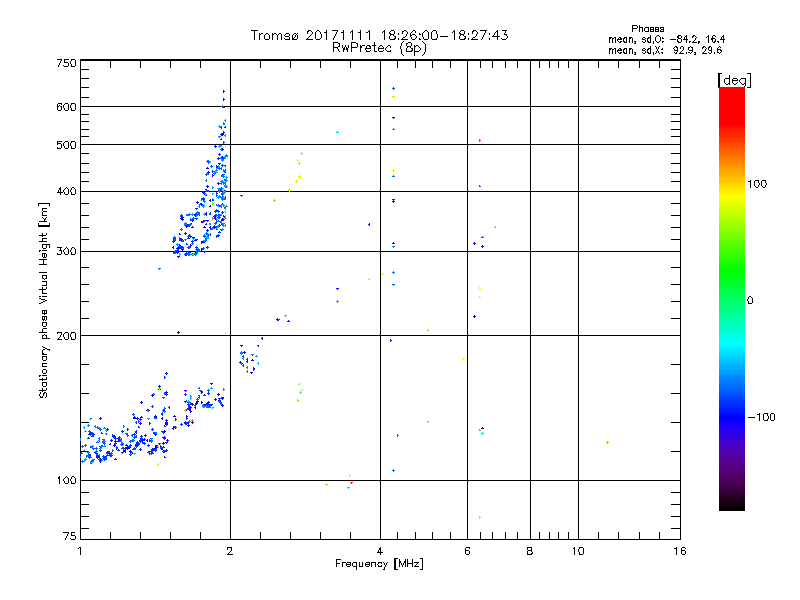800x600 pixels.
Task: Click the y-axis tick label '75'
Action: [x=70, y=536]
